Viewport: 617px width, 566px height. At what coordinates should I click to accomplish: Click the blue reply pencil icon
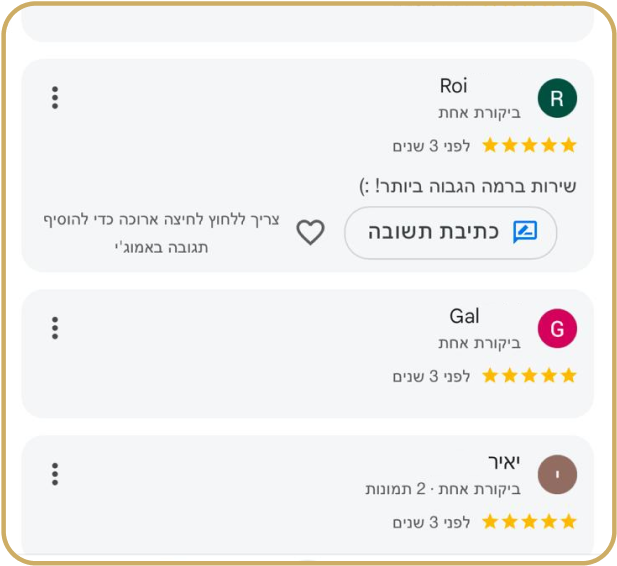pos(525,232)
